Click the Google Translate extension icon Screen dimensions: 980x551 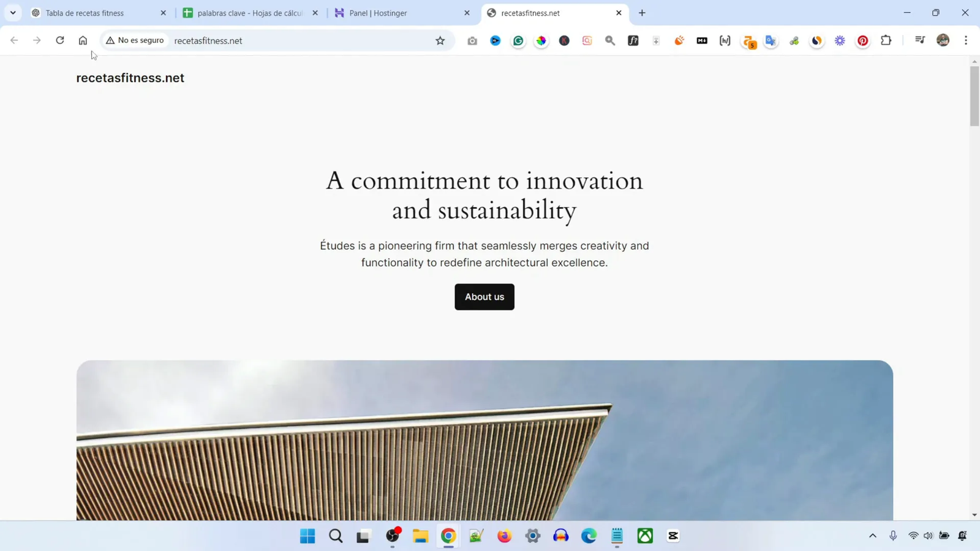(x=771, y=40)
